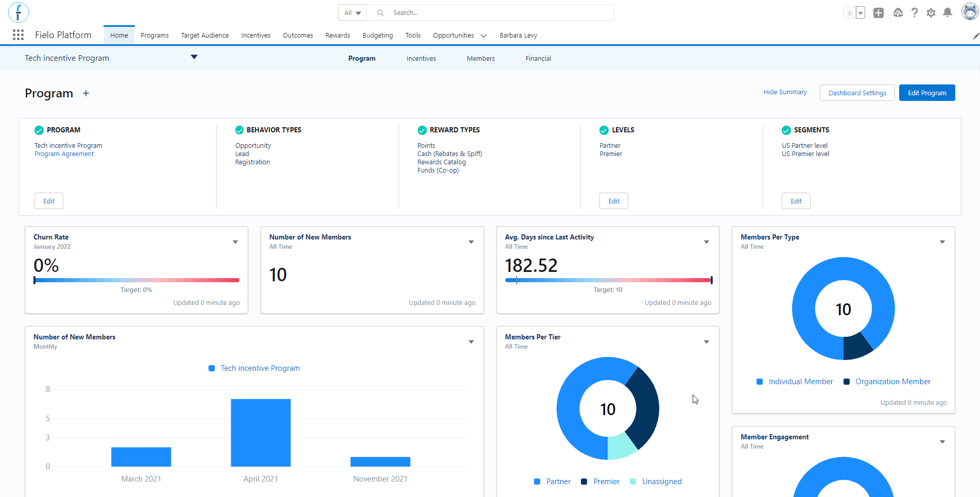Click the pencil edit navigation icon
The image size is (980, 497).
tap(976, 36)
